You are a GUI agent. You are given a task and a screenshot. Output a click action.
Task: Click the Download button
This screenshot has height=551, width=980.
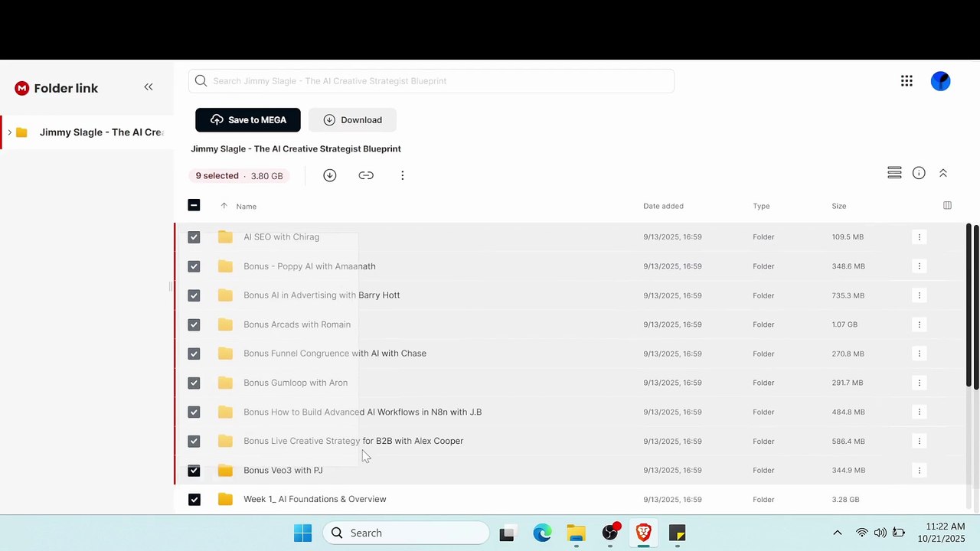click(353, 119)
